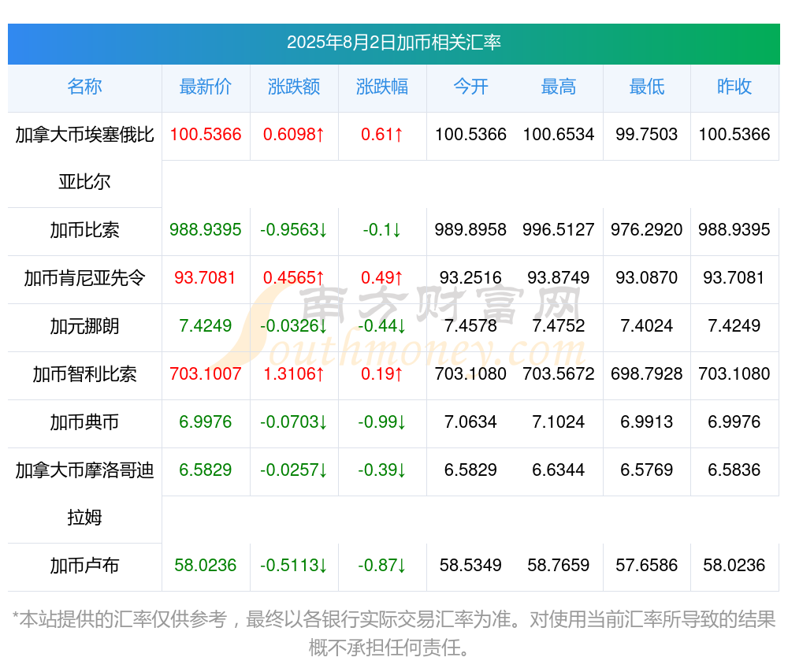Click the open value 7.0634
Screen dimensions: 788x672
tap(470, 422)
